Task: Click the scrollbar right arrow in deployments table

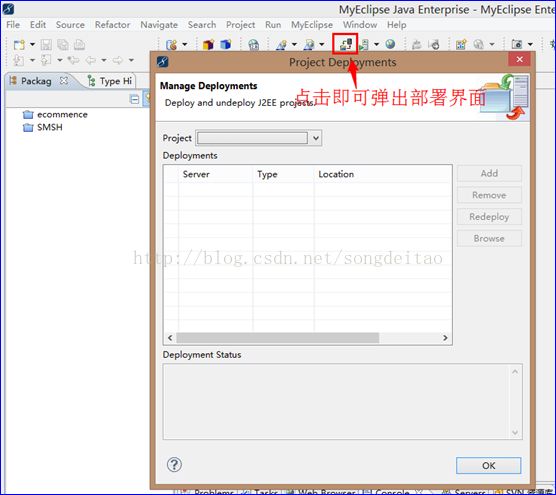Action: (x=445, y=338)
